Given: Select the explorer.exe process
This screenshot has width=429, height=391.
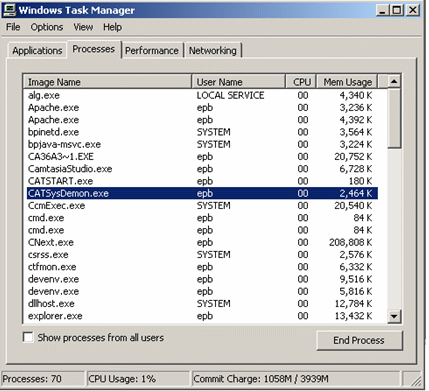Looking at the screenshot, I should 202,316.
